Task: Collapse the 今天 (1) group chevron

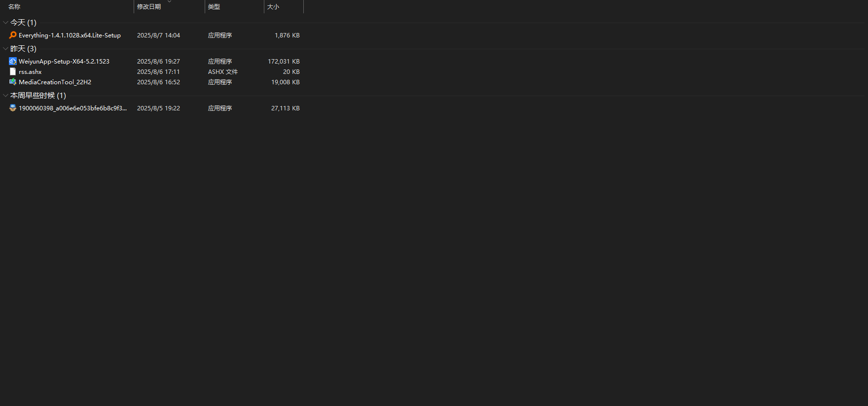Action: point(5,23)
